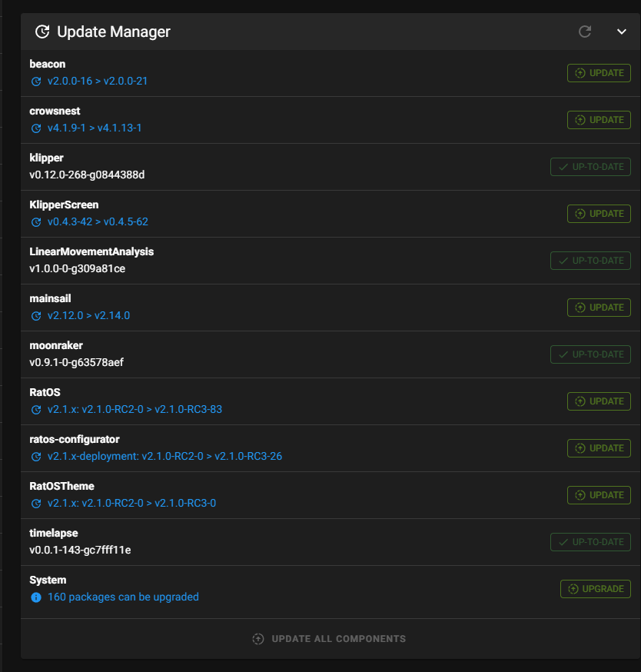
Task: Open ratos-configurator version link ending in RC3-26
Action: point(165,457)
